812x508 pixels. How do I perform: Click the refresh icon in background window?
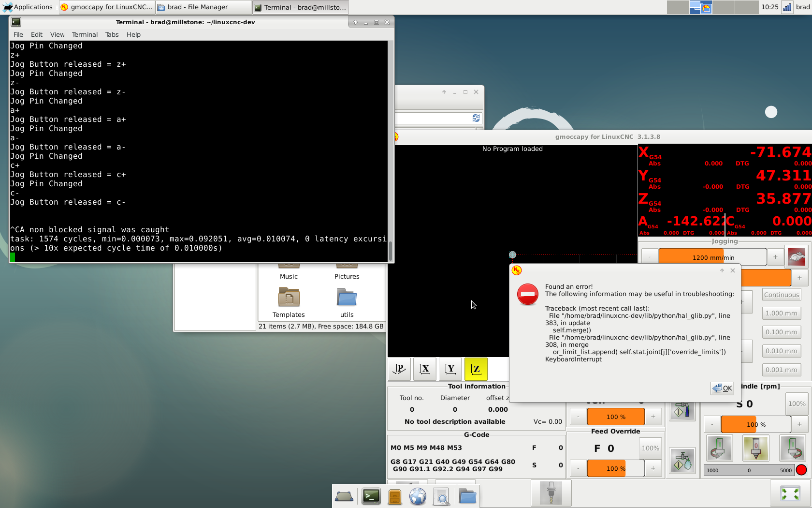click(476, 118)
